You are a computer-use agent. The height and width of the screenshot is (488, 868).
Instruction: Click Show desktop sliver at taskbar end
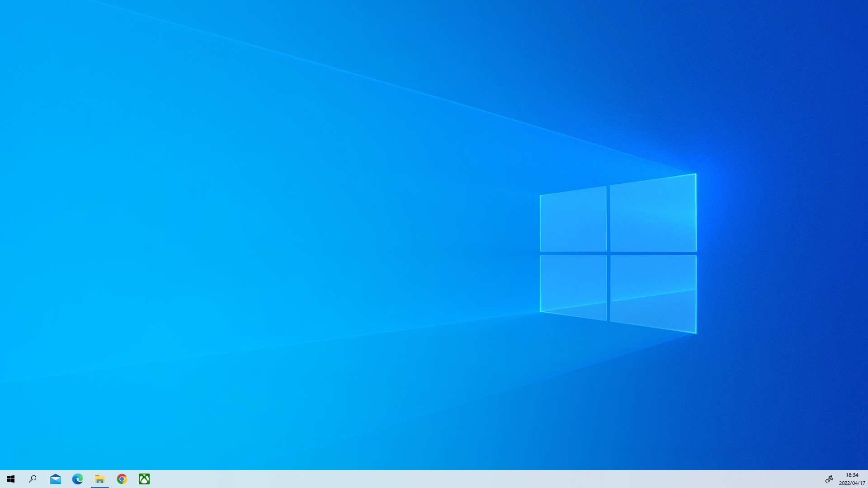click(867, 479)
